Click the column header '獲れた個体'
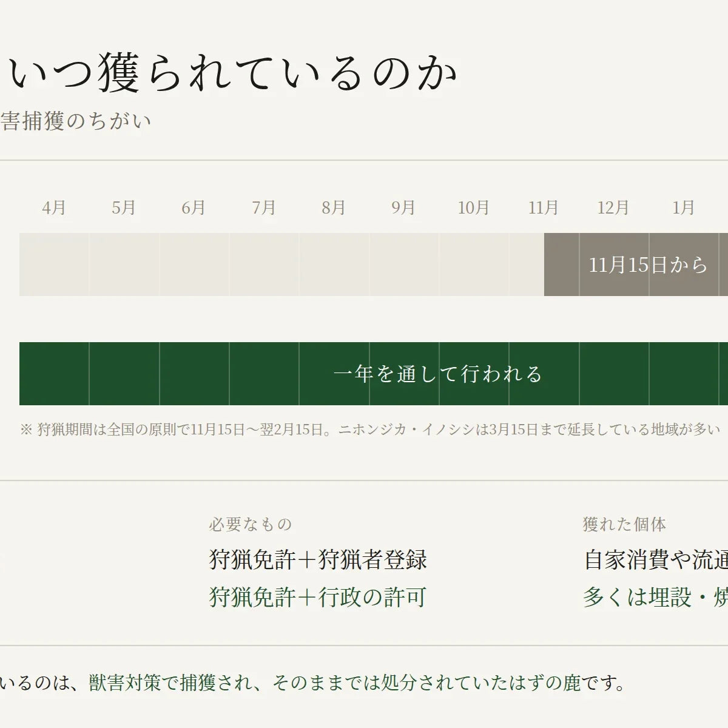The width and height of the screenshot is (728, 728). [625, 524]
